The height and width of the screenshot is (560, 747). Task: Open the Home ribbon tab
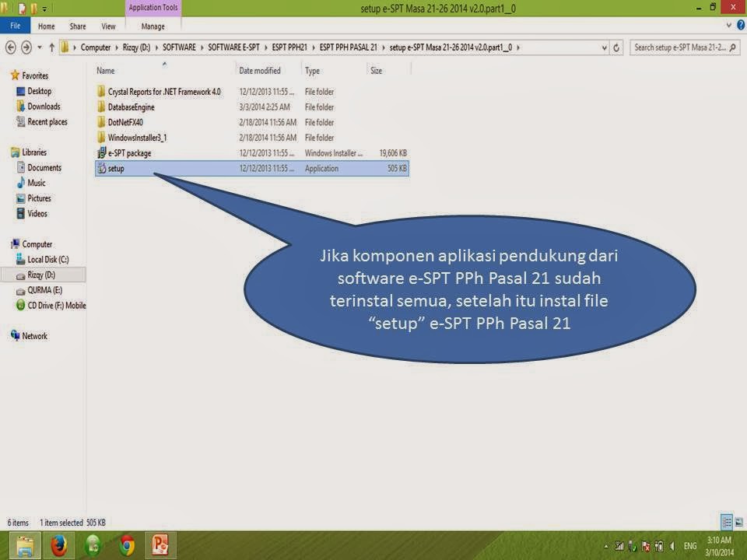tap(46, 26)
